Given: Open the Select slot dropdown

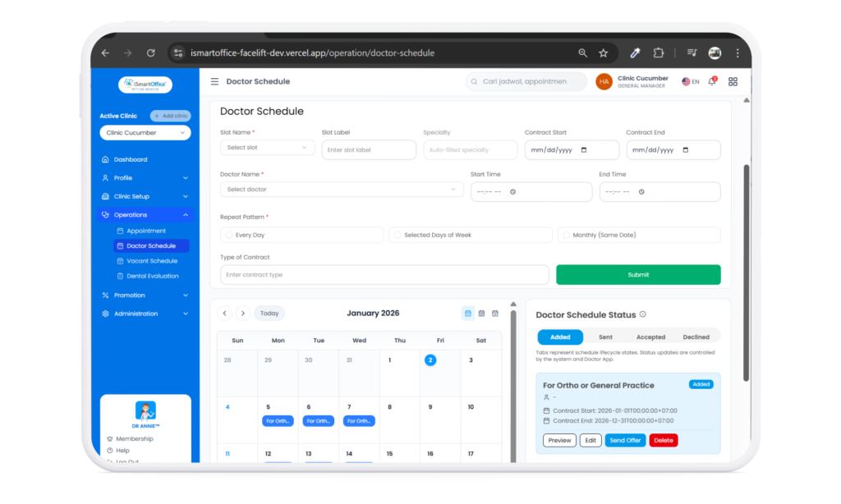Looking at the screenshot, I should [267, 148].
